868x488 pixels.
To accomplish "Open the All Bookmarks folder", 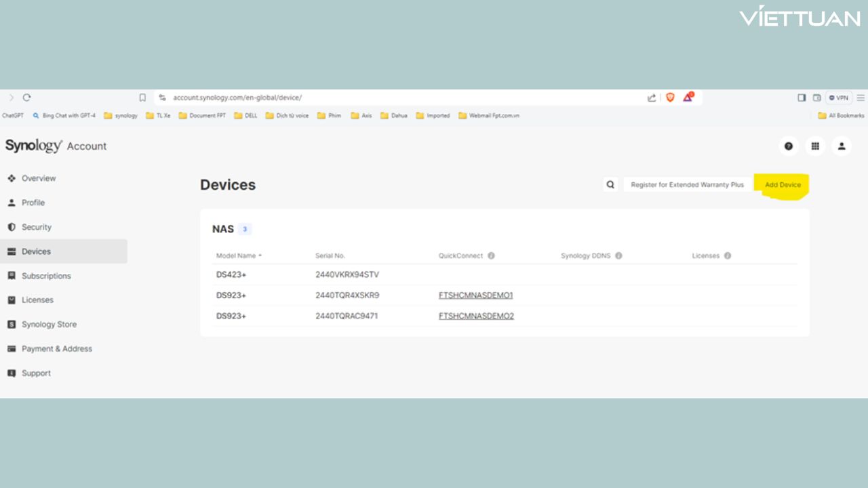I will coord(841,116).
